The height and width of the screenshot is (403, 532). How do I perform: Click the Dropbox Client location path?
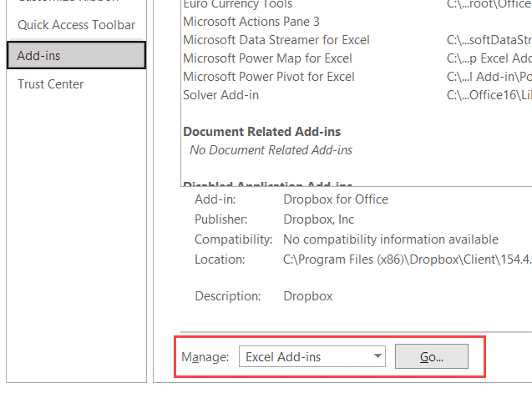pos(407,259)
